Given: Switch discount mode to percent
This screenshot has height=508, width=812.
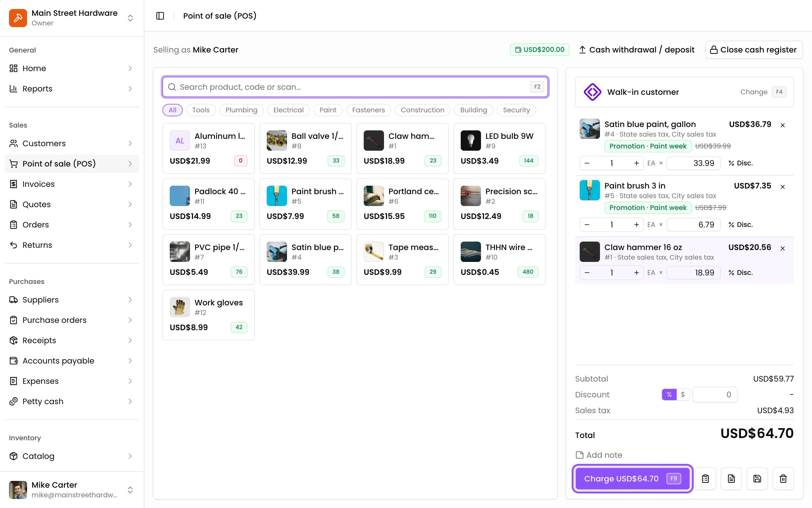Looking at the screenshot, I should 669,394.
